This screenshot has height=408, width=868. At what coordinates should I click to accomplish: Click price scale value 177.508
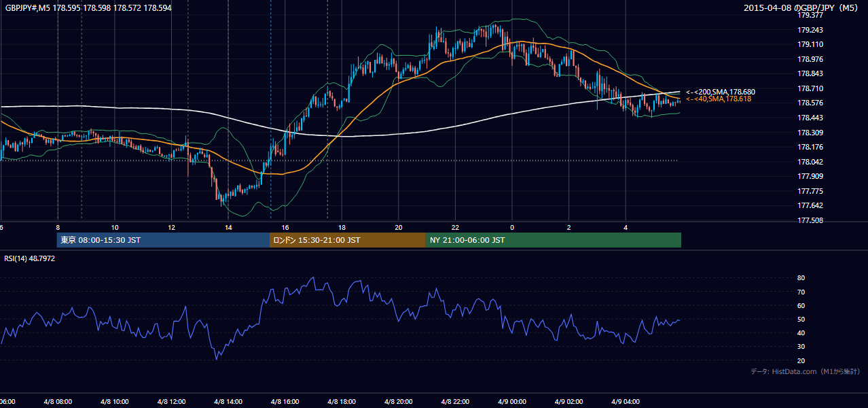pos(810,220)
